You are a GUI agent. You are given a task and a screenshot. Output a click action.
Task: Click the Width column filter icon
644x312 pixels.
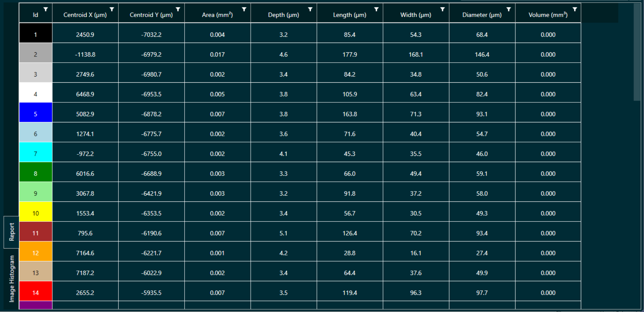click(442, 9)
